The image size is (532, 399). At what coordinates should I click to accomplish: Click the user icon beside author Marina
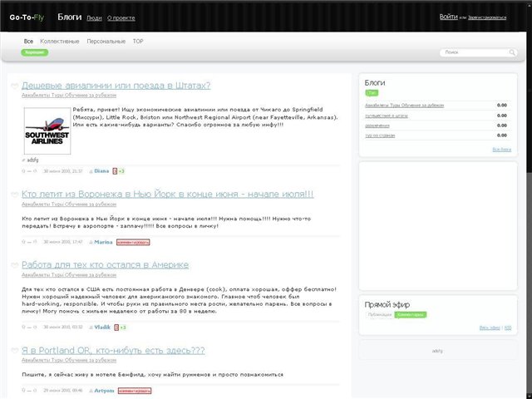coord(91,242)
